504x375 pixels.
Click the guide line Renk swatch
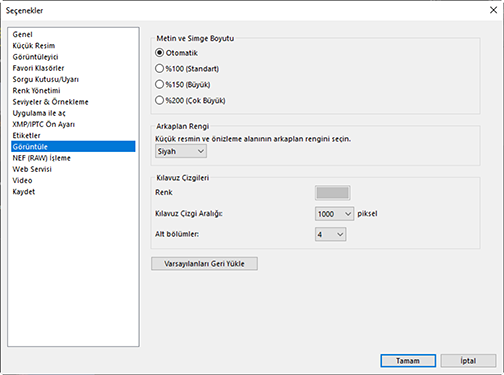coord(332,193)
